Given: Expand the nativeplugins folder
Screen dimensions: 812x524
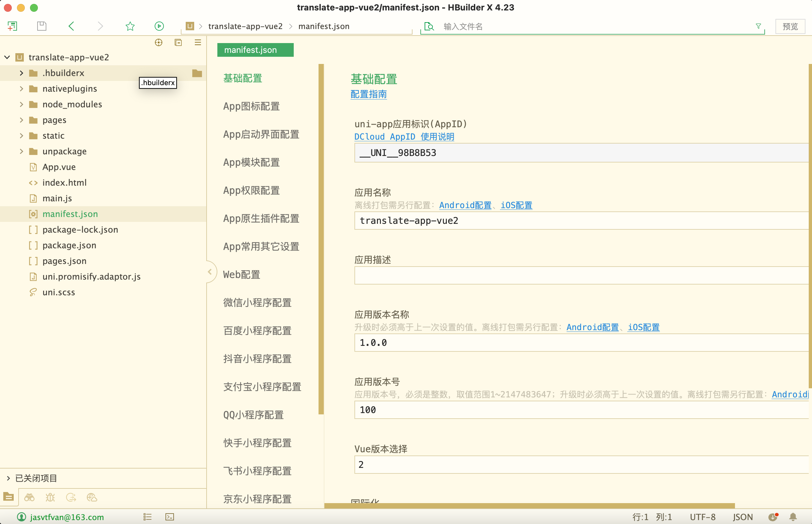Looking at the screenshot, I should click(21, 89).
